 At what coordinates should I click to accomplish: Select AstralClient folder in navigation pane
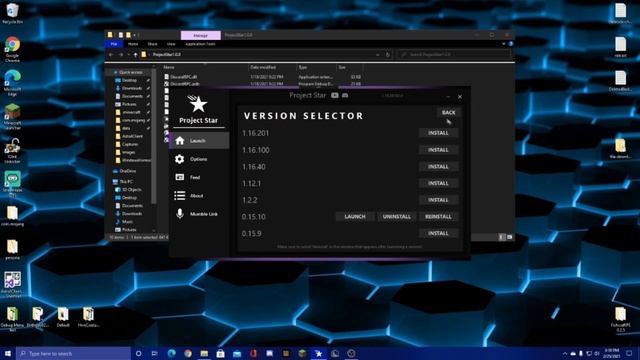pyautogui.click(x=132, y=136)
